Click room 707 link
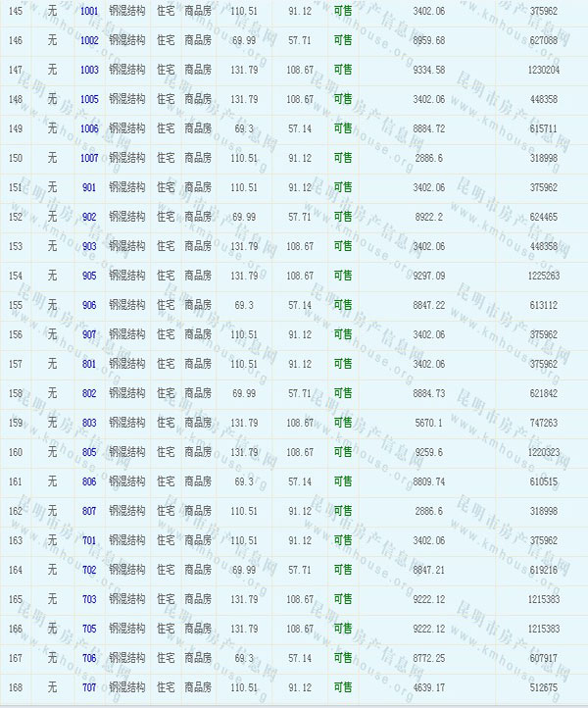 pyautogui.click(x=89, y=687)
